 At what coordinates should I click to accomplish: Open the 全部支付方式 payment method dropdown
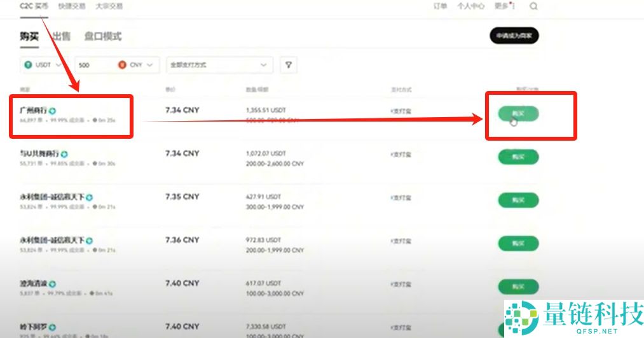tap(219, 65)
